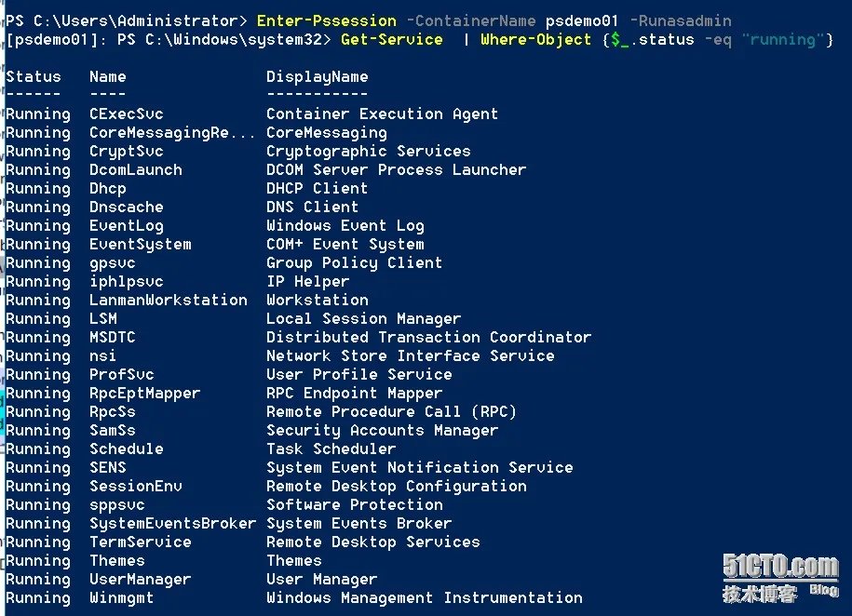Click Windows Event Log display name

[345, 226]
